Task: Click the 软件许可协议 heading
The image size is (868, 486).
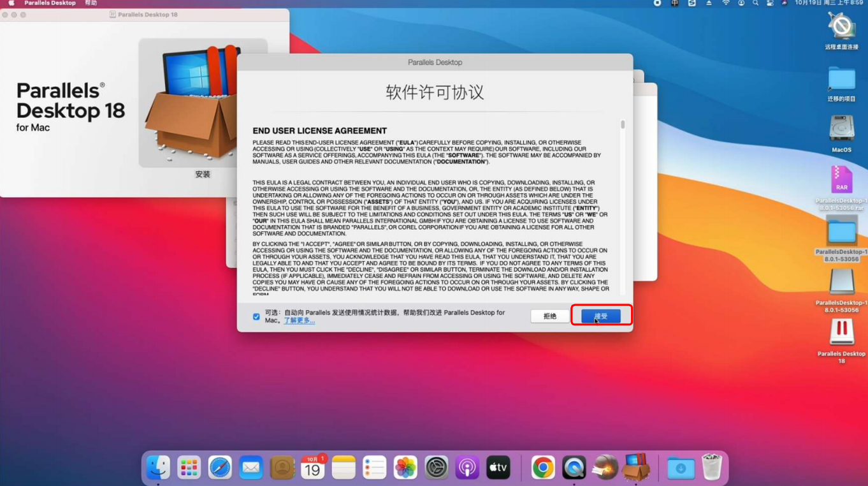Action: pyautogui.click(x=435, y=92)
